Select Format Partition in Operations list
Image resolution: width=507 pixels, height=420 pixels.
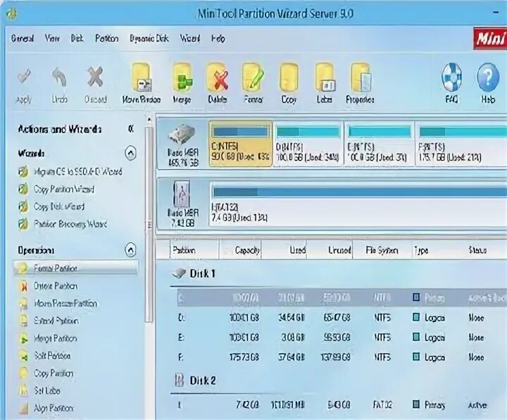click(76, 268)
